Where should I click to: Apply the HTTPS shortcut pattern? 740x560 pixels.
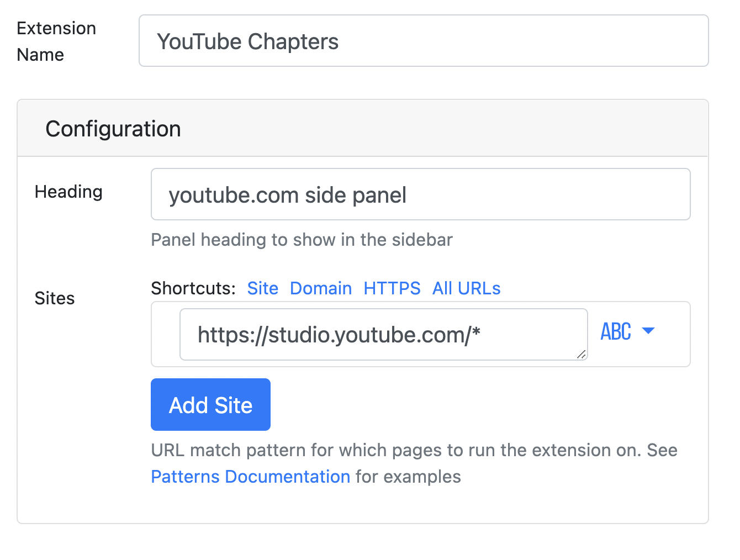click(392, 288)
